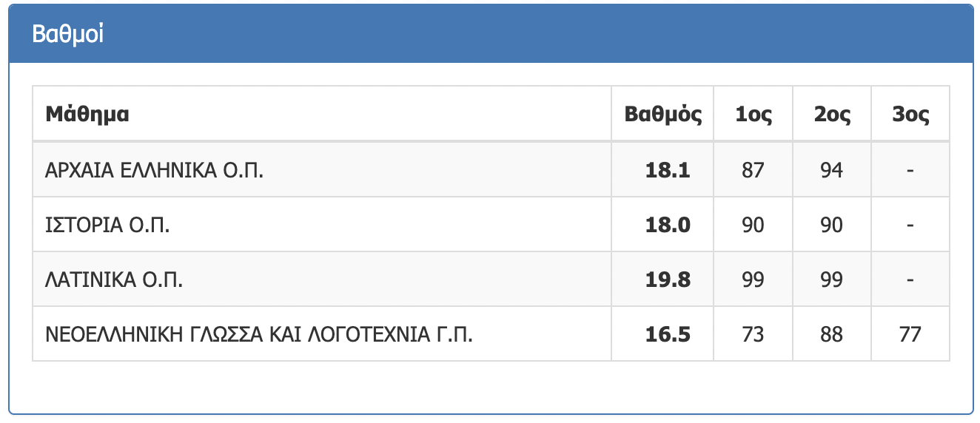Click first grader score 73
Screen dimensions: 980x423
[x=753, y=334]
